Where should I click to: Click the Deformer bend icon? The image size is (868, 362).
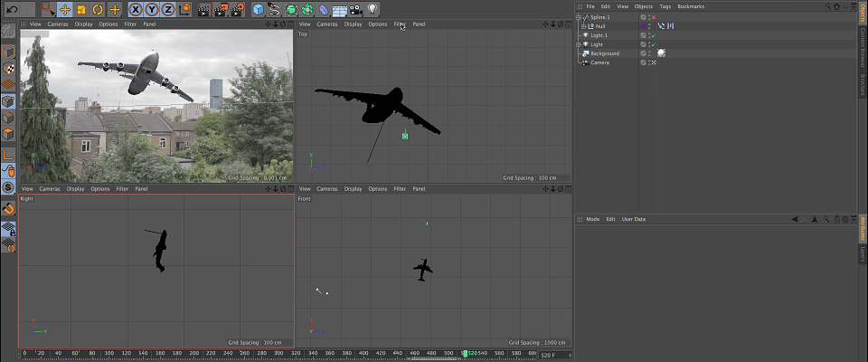[324, 9]
